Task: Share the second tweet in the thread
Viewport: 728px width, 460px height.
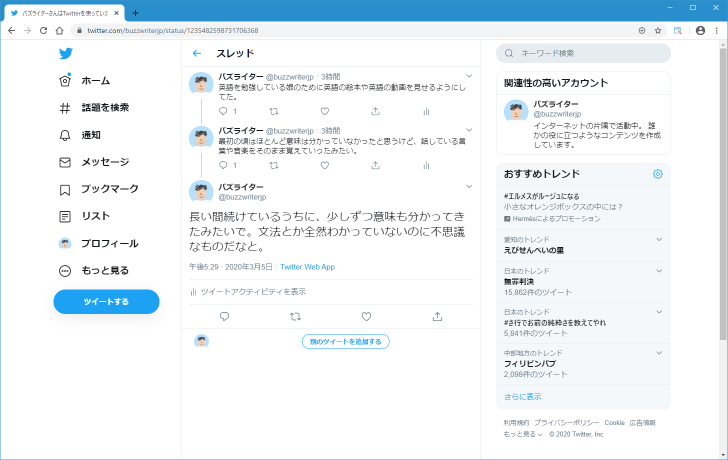Action: [375, 165]
